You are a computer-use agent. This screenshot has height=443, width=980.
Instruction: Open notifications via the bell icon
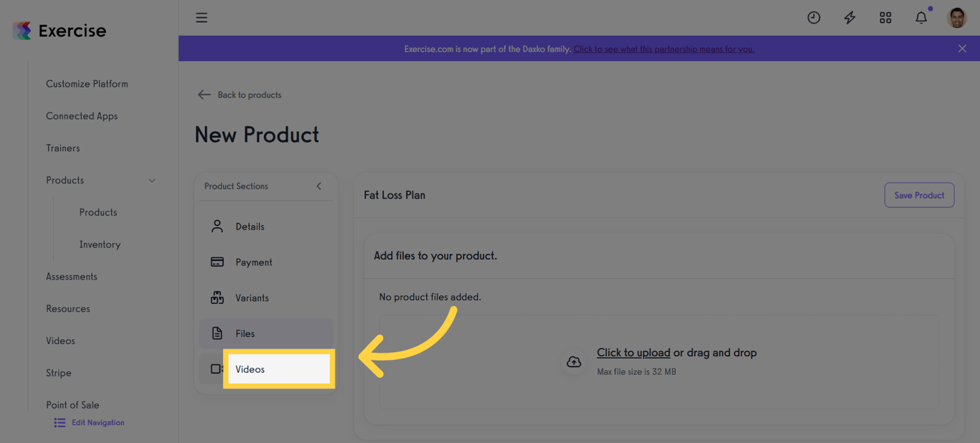pos(921,17)
